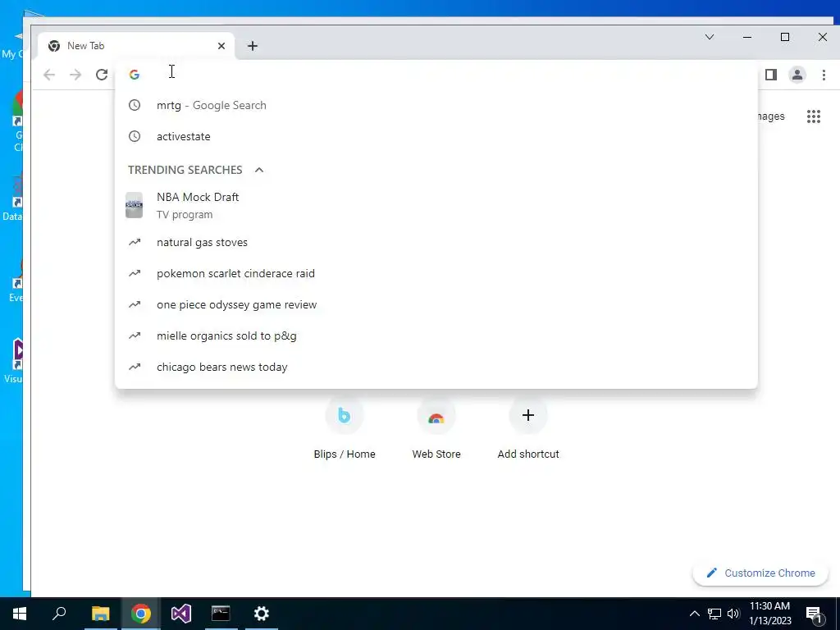
Task: Click the Customize Chrome button
Action: click(x=760, y=573)
